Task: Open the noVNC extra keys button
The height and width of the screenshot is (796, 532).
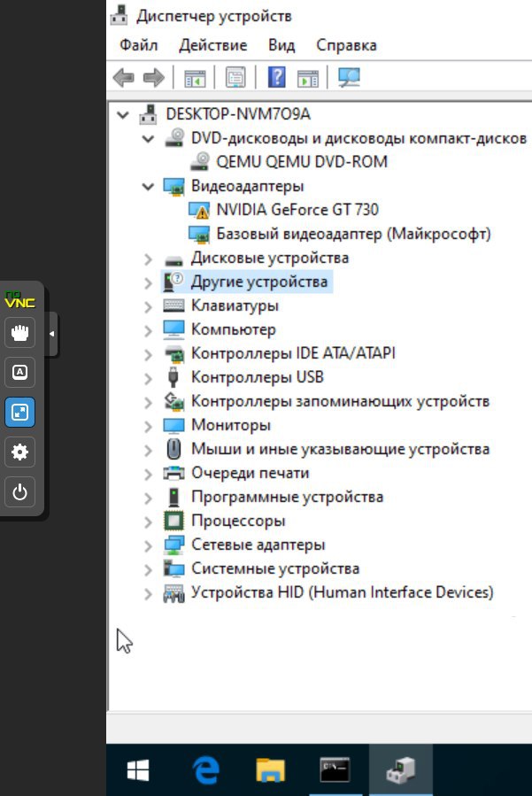Action: [19, 372]
